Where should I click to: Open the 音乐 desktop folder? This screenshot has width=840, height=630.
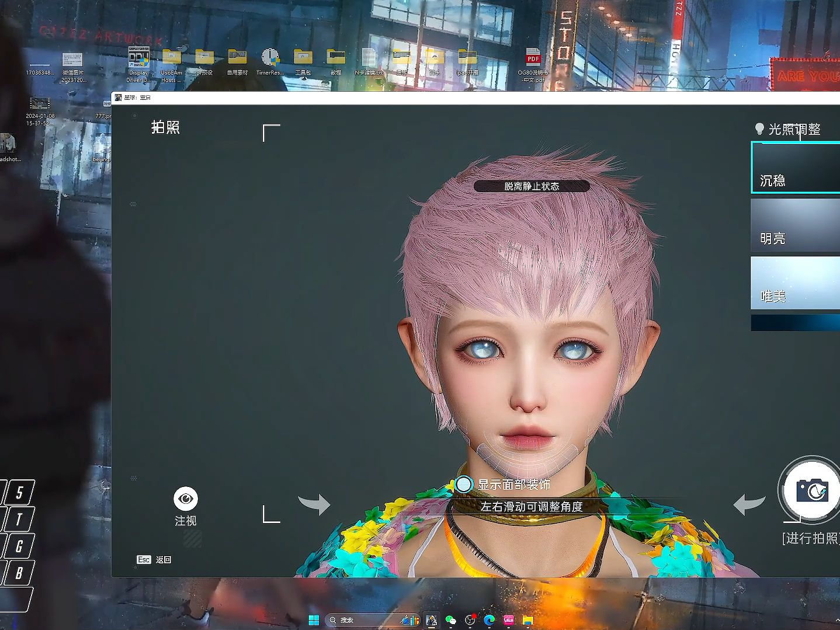click(x=434, y=62)
